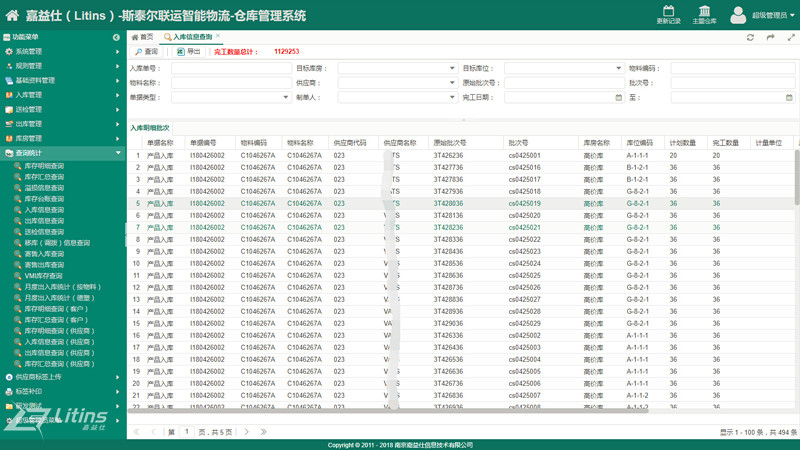
Task: Open VMI库存查询 in the sidebar
Action: click(x=43, y=276)
